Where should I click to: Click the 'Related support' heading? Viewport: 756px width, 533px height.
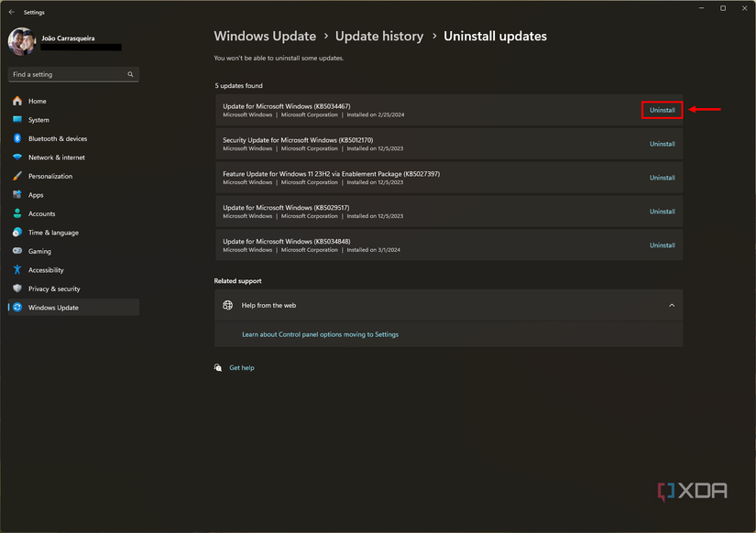pos(237,280)
